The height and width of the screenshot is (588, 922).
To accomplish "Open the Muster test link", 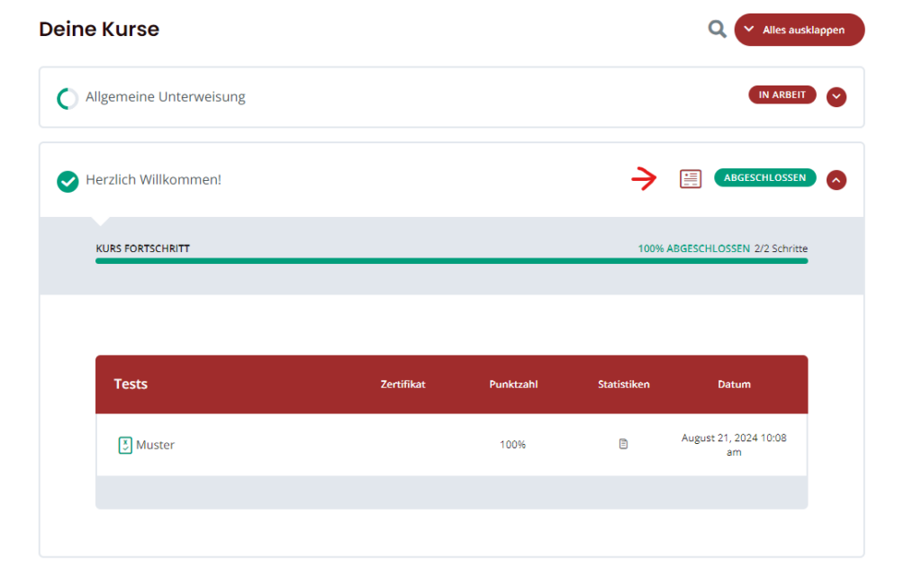I will (155, 445).
